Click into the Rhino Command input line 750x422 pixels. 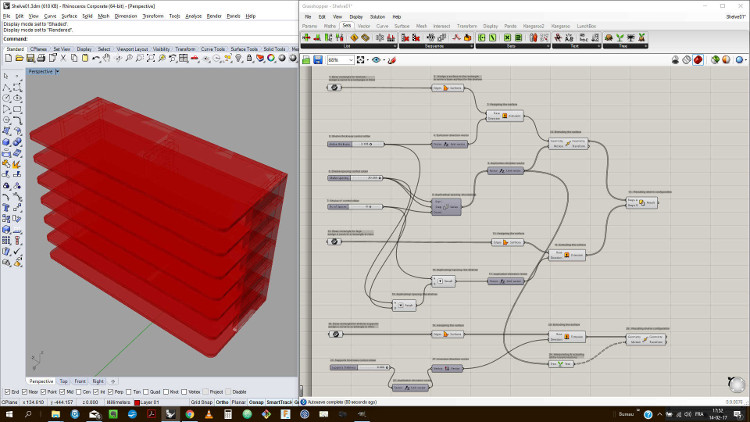point(163,39)
